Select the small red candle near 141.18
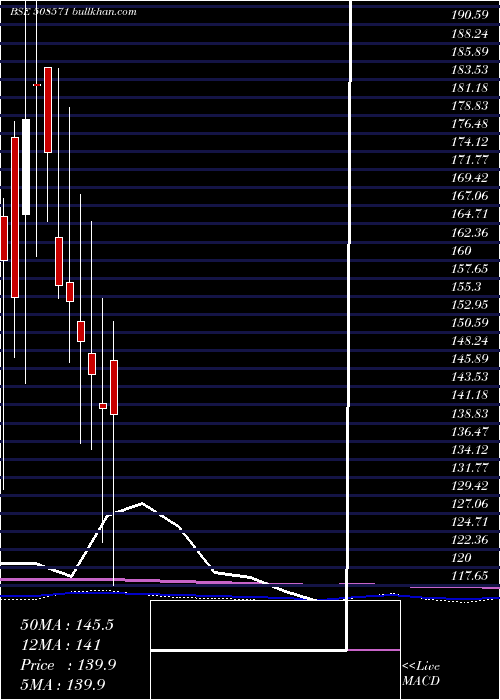This screenshot has height=700, width=500. click(x=103, y=406)
